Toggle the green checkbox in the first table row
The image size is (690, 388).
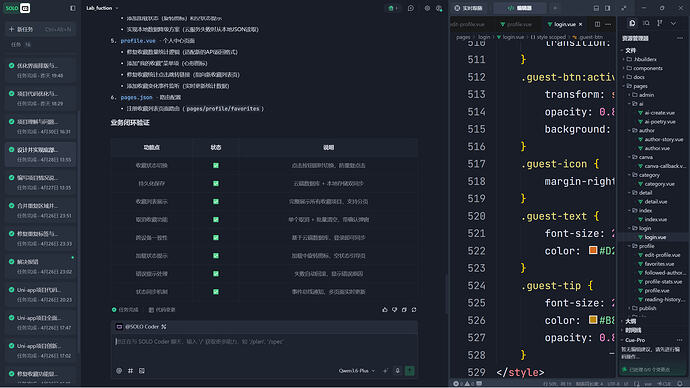click(x=216, y=165)
